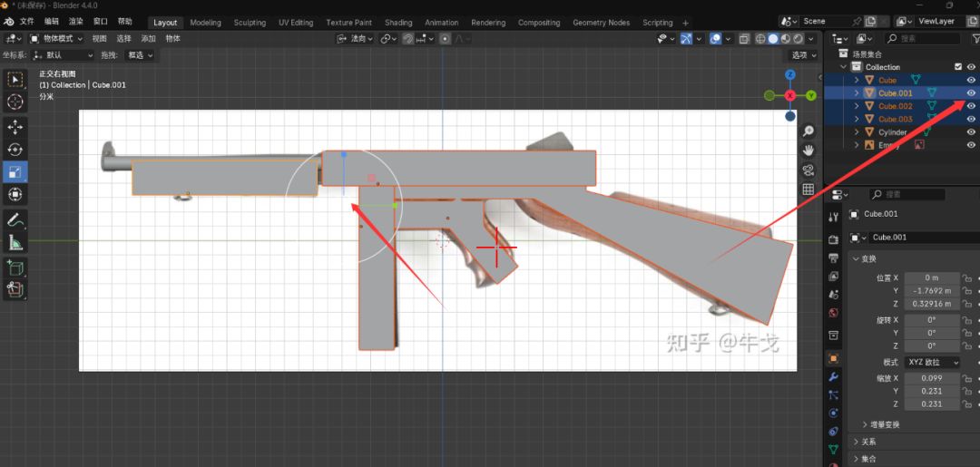Select the Move tool in left toolbar
This screenshot has height=467, width=980.
click(x=15, y=126)
